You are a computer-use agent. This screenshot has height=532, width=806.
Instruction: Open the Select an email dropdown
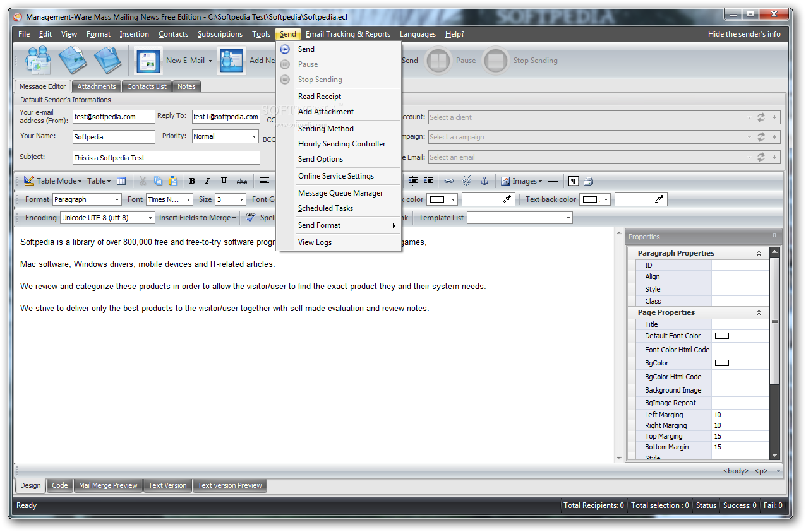click(749, 157)
